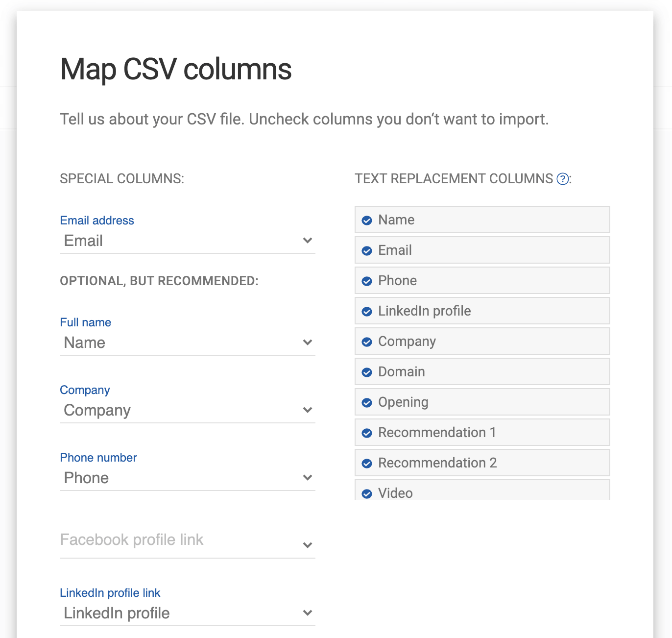Click the Email address field label

pos(97,221)
